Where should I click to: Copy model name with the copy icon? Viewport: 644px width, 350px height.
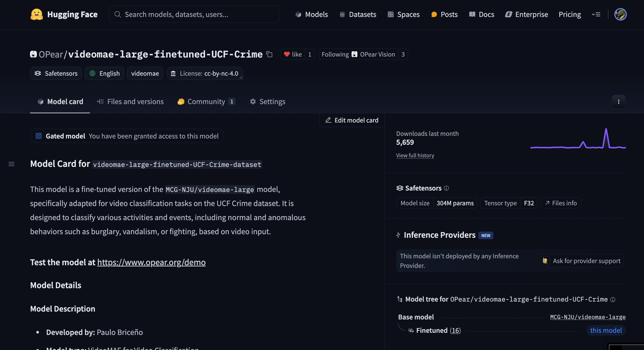(x=269, y=54)
